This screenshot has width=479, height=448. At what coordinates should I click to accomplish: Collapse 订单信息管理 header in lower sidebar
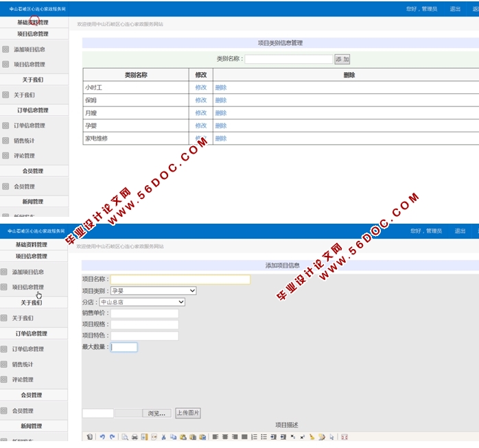tap(32, 333)
